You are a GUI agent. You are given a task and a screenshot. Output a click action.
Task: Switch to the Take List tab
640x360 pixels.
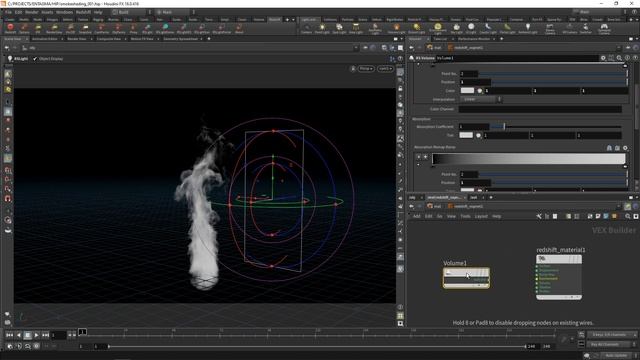click(440, 39)
